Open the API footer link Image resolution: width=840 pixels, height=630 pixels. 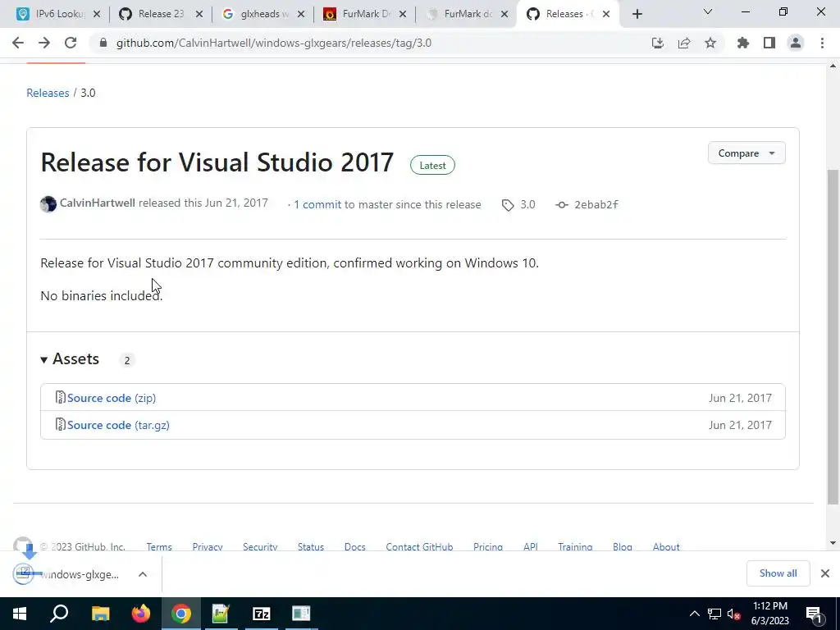pyautogui.click(x=531, y=546)
